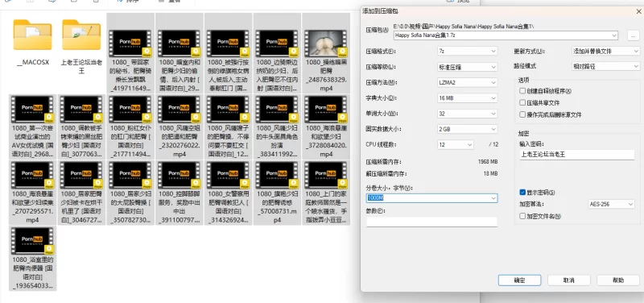This screenshot has width=644, height=303.
Task: Select video file numbered _314326924
Action: pos(228,193)
